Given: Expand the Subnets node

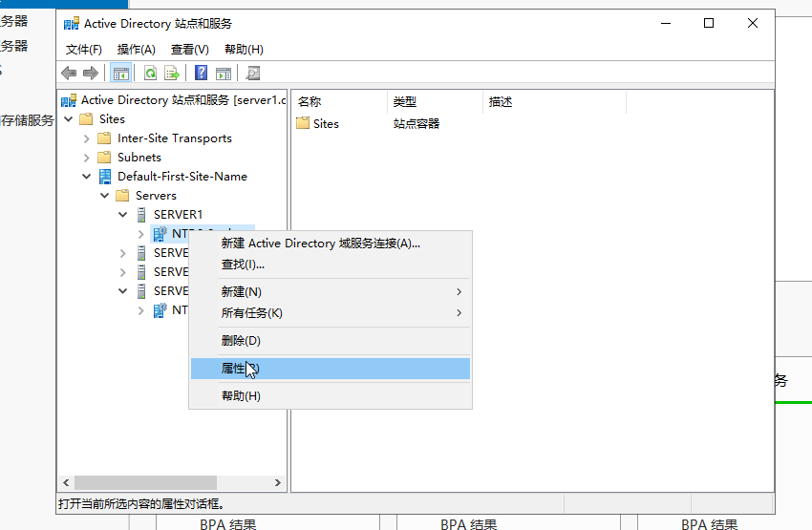Looking at the screenshot, I should [x=87, y=158].
